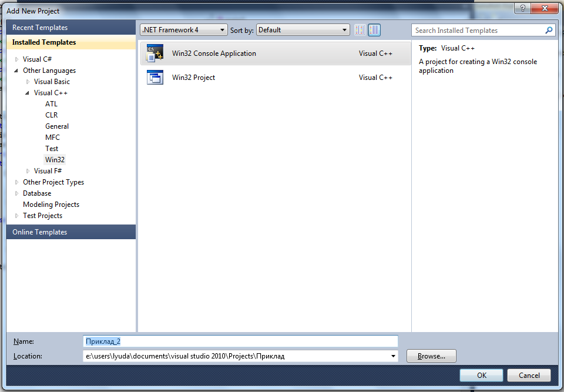
Task: Select CLR in the template tree
Action: [x=52, y=115]
